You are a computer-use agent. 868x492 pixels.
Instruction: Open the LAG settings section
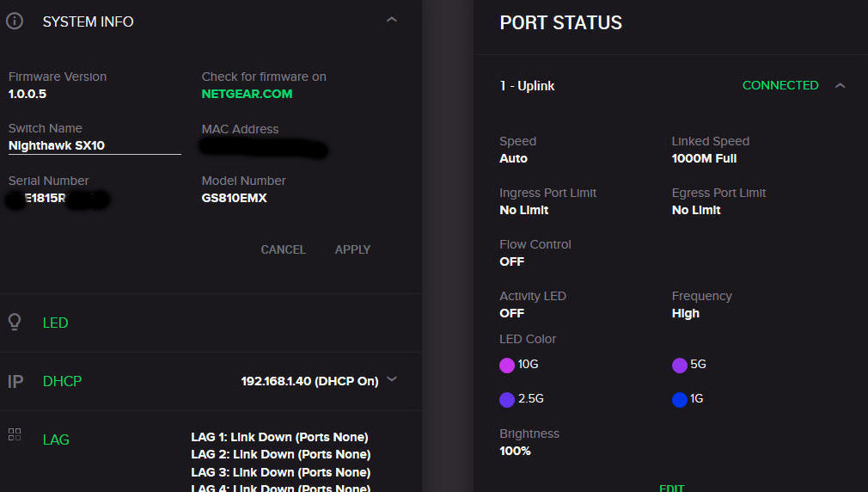coord(56,440)
